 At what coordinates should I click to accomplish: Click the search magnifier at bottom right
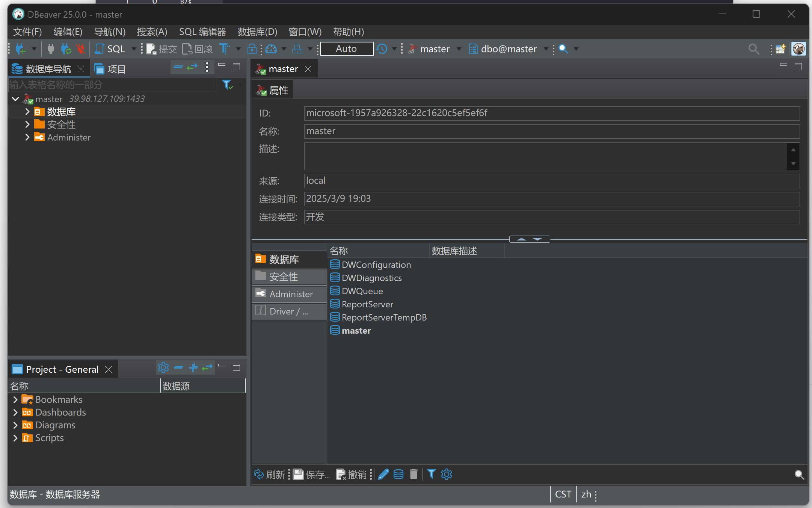799,475
